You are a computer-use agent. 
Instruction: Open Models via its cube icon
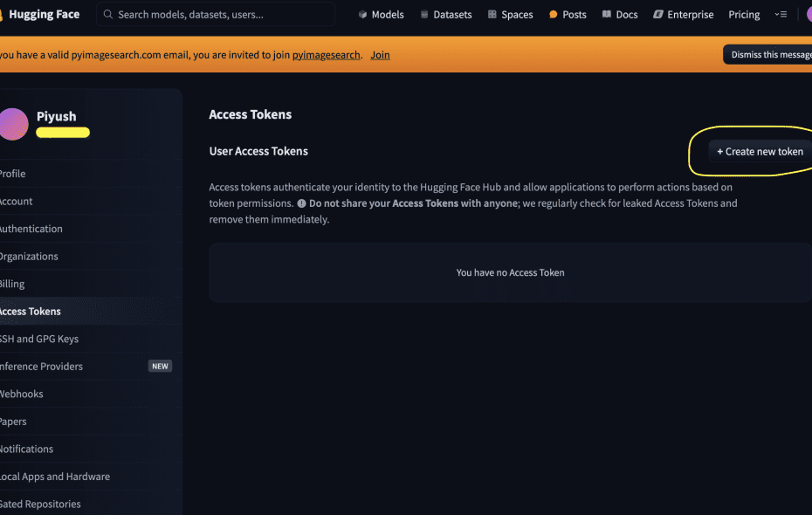click(x=362, y=15)
